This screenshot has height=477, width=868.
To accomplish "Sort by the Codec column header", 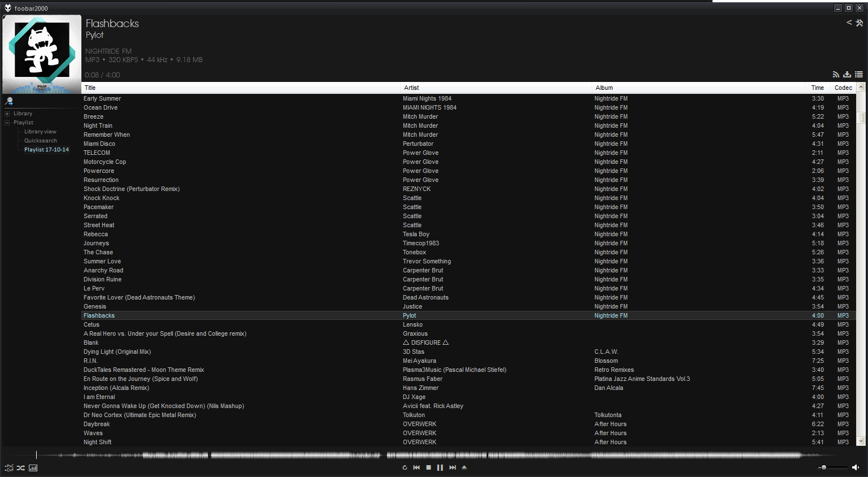I will click(843, 88).
